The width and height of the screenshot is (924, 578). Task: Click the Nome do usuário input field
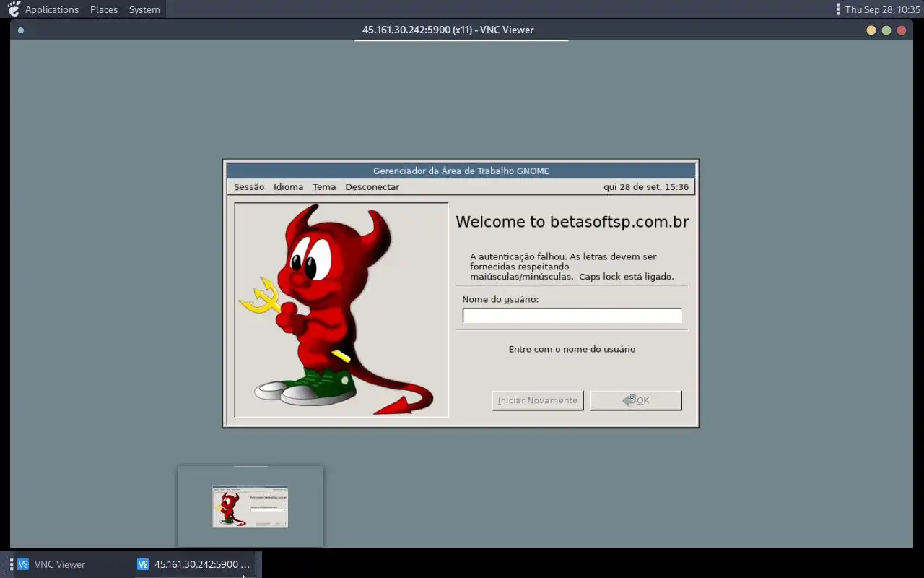point(572,316)
